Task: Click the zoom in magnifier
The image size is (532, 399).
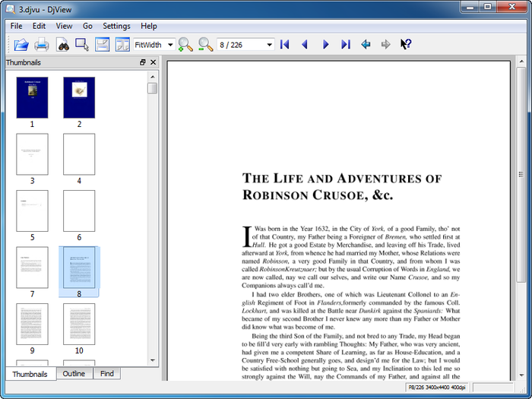Action: pyautogui.click(x=185, y=44)
